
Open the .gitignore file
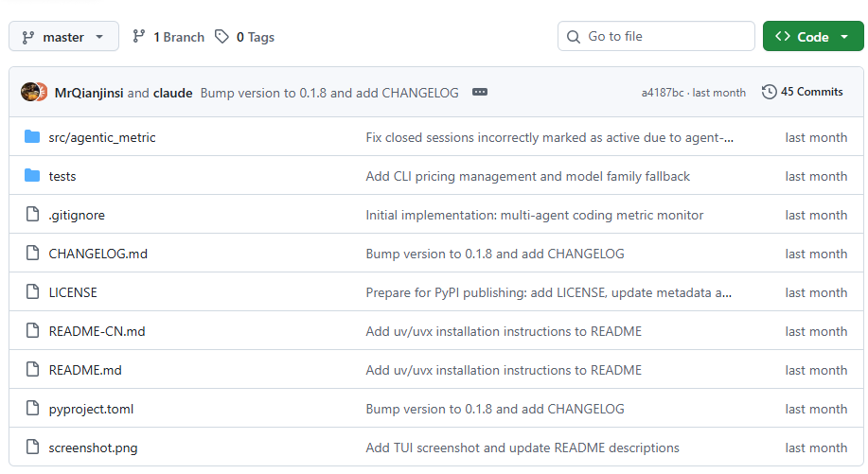click(x=77, y=215)
